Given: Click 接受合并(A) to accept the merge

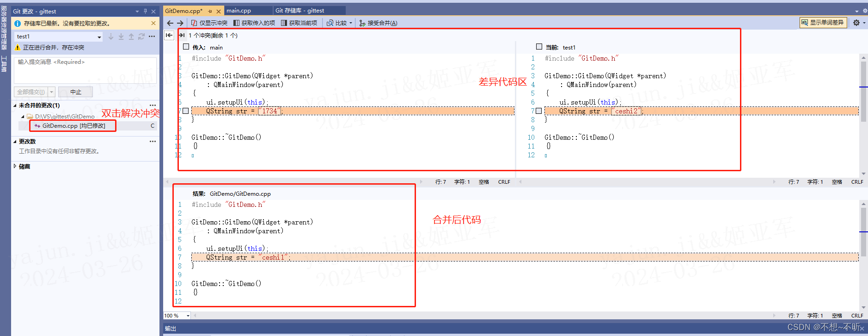Looking at the screenshot, I should click(378, 23).
